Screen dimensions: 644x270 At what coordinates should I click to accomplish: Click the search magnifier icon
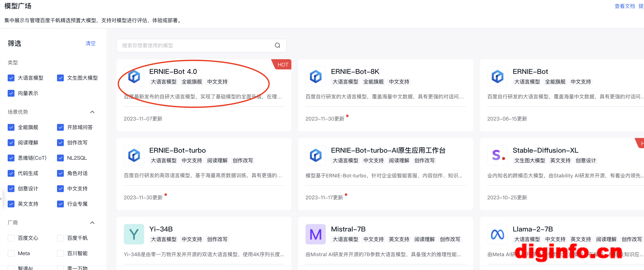click(277, 45)
